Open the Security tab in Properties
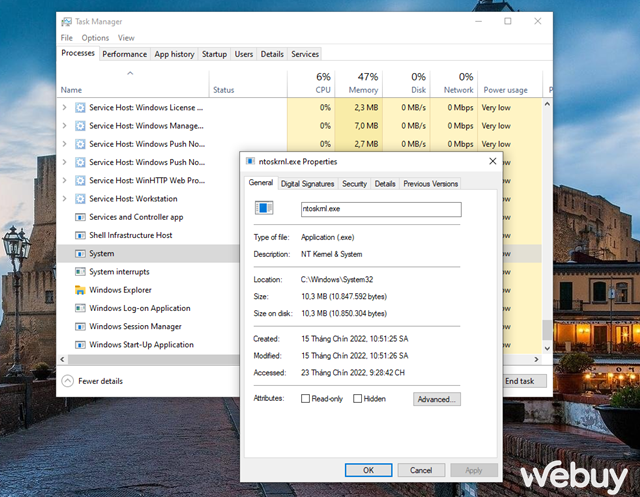Viewport: 640px width, 497px height. tap(354, 184)
